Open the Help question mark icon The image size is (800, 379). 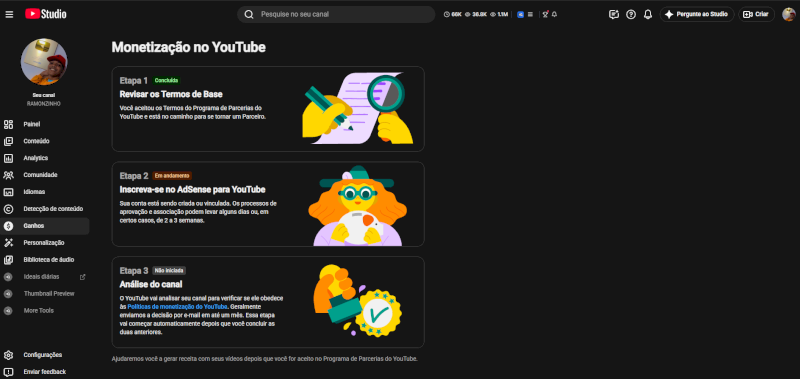631,14
